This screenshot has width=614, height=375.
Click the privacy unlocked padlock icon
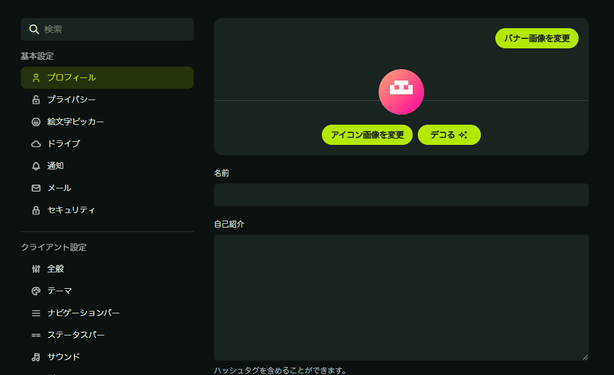pos(36,100)
